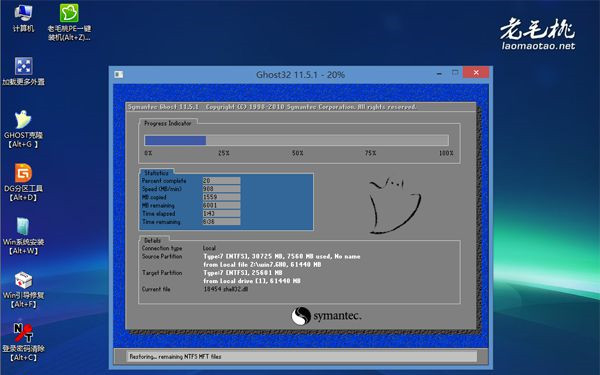Open Win引导修复 Alt+F icon

(x=23, y=290)
